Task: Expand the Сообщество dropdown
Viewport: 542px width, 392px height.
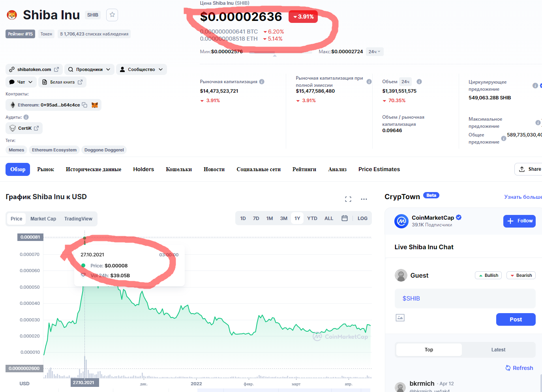Action: pos(141,69)
